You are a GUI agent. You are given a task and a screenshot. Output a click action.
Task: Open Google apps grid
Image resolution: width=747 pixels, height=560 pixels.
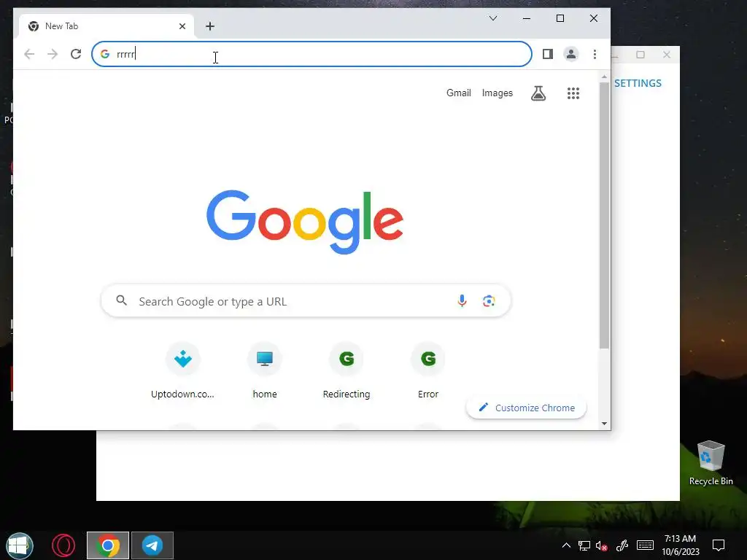(573, 93)
